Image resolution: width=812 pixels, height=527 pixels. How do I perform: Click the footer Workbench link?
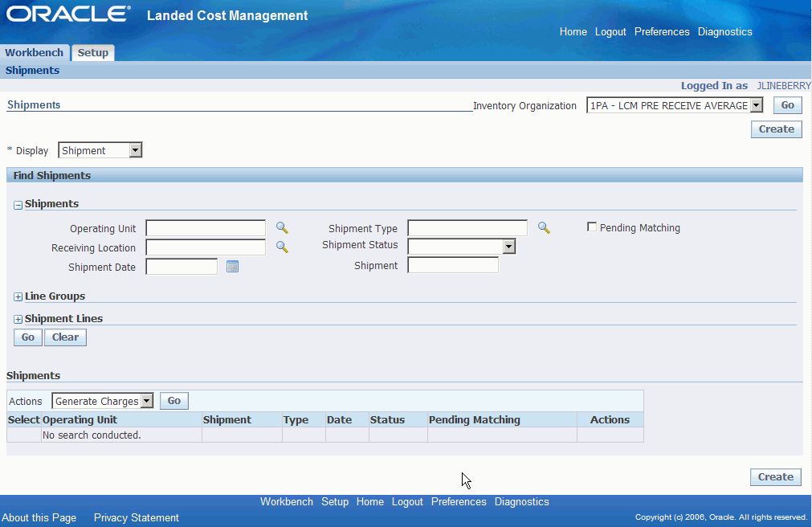pos(287,501)
